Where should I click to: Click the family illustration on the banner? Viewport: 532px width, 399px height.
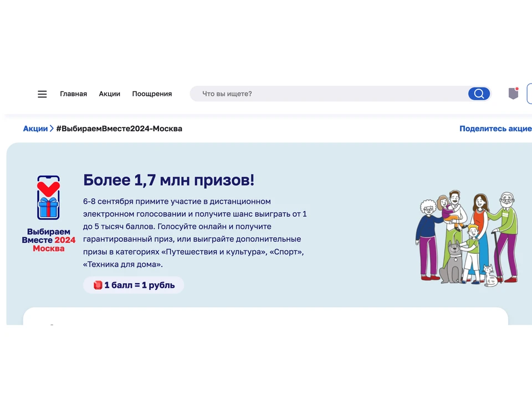point(467,238)
